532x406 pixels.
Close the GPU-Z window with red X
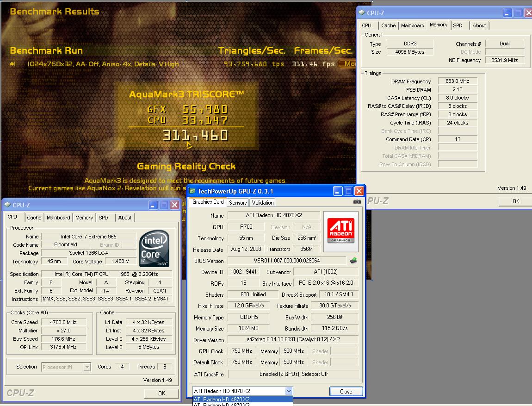coord(359,191)
